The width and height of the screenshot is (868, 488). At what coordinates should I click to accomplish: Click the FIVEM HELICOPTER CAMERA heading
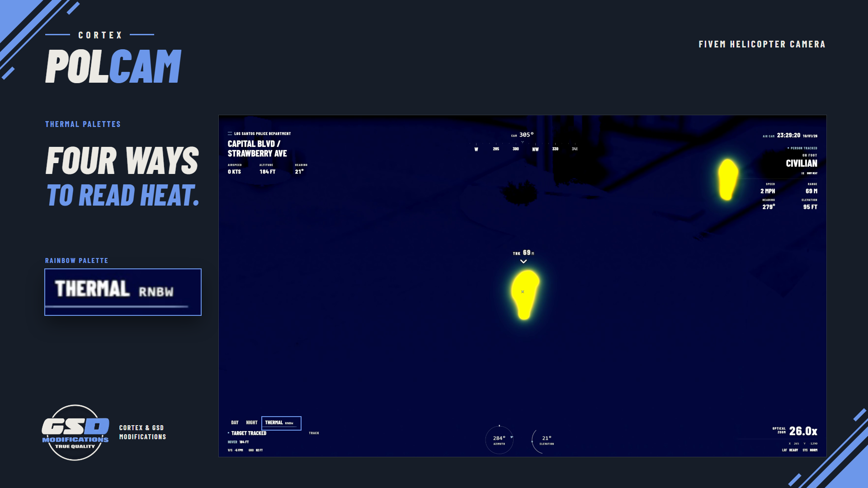pos(762,44)
